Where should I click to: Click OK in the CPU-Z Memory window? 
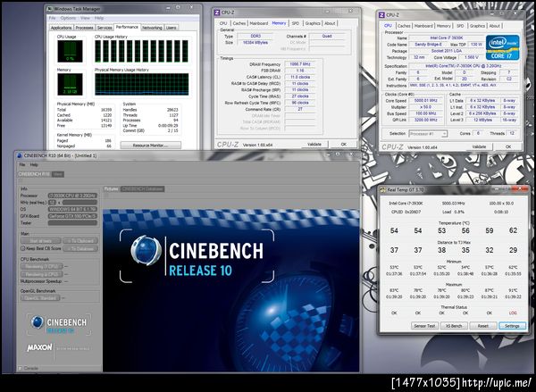coord(344,145)
